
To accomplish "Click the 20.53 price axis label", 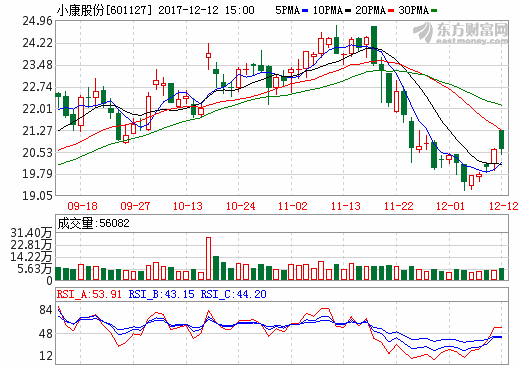I will coord(37,153).
